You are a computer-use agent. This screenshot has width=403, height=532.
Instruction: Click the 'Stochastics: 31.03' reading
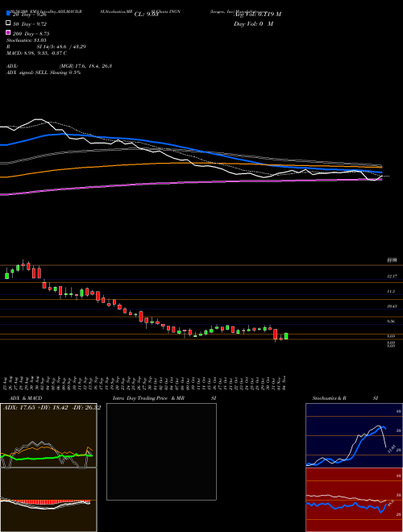27,40
